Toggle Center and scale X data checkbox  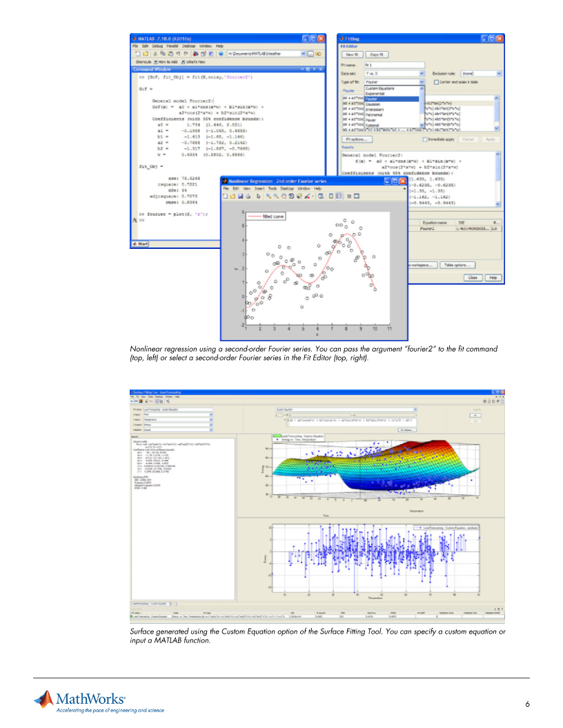tap(436, 82)
